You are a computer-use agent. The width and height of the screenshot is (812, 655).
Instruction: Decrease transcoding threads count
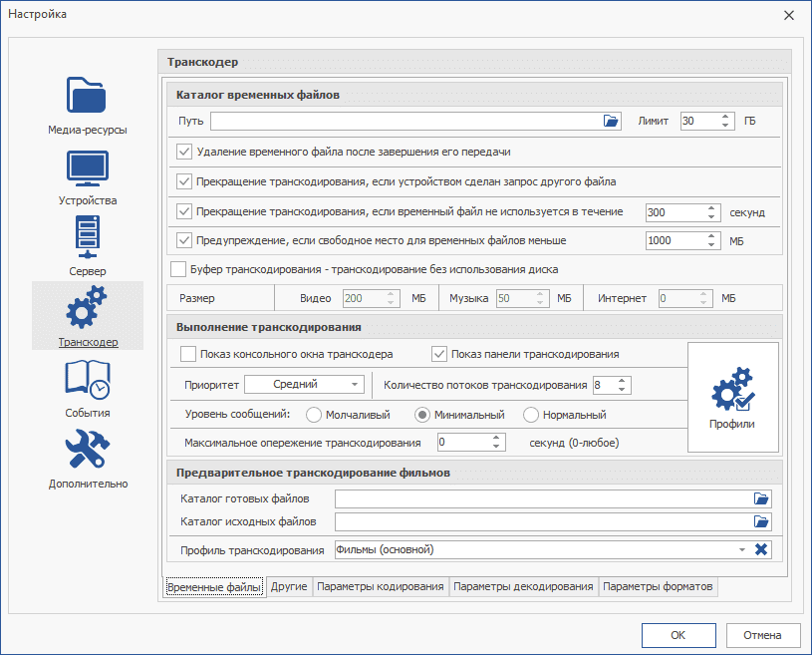[x=622, y=389]
